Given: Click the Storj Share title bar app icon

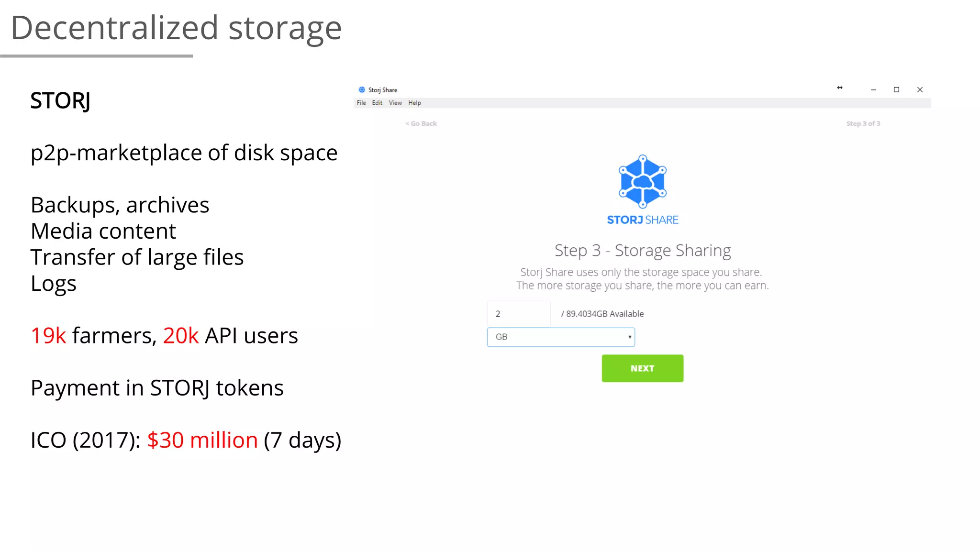Looking at the screenshot, I should 362,89.
